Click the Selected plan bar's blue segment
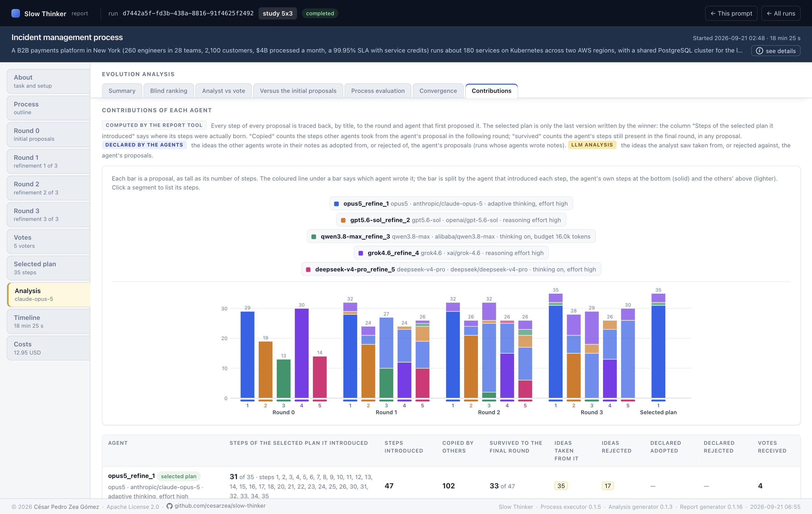The width and height of the screenshot is (812, 514). click(658, 352)
